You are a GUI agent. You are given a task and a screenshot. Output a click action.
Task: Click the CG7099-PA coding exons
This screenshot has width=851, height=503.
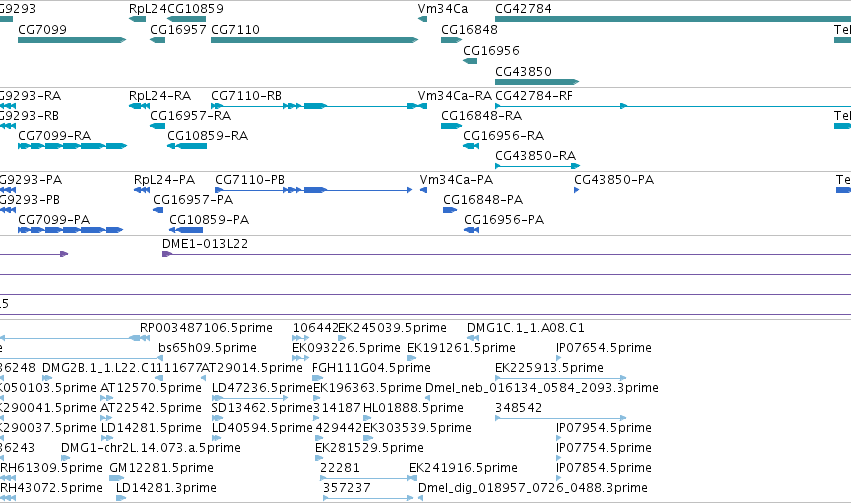71,230
